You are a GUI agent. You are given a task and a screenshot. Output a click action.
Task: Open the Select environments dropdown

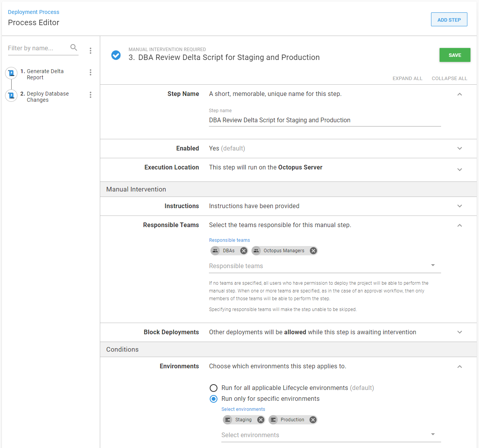tap(433, 435)
